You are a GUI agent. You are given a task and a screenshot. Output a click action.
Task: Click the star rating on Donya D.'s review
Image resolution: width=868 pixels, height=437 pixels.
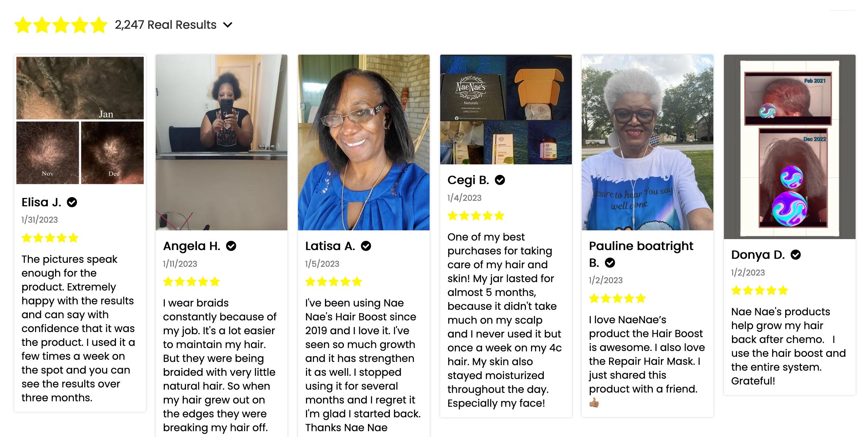(759, 290)
